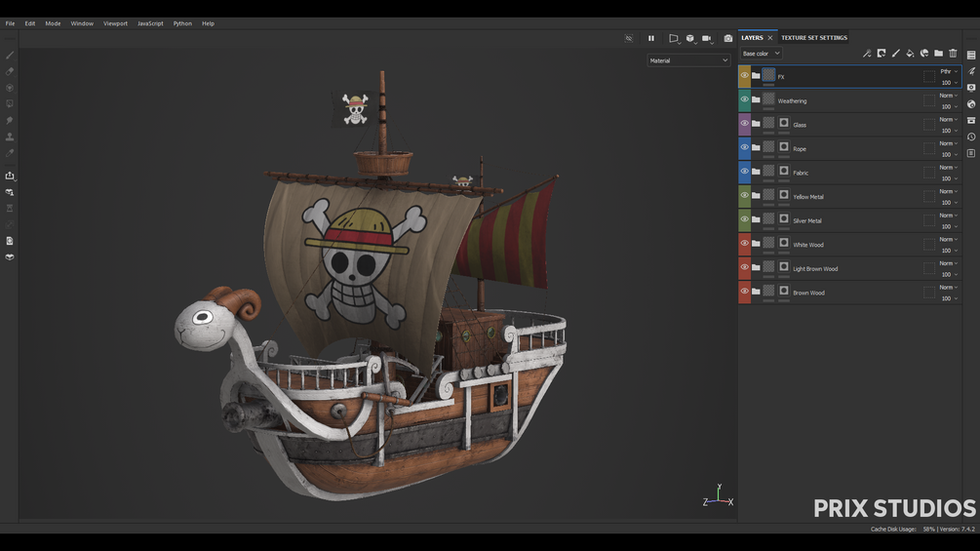This screenshot has width=980, height=551.
Task: Select the Rope layer name
Action: [x=800, y=148]
